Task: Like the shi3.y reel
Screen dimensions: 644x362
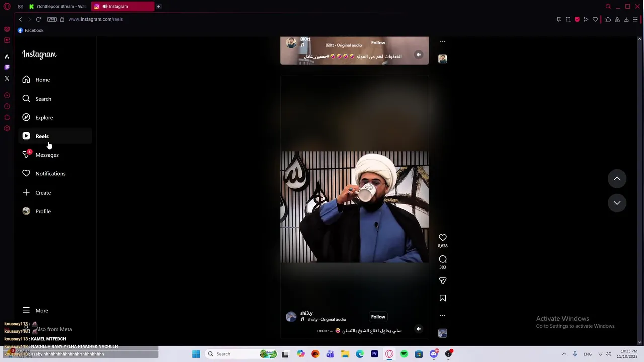Action: click(443, 238)
